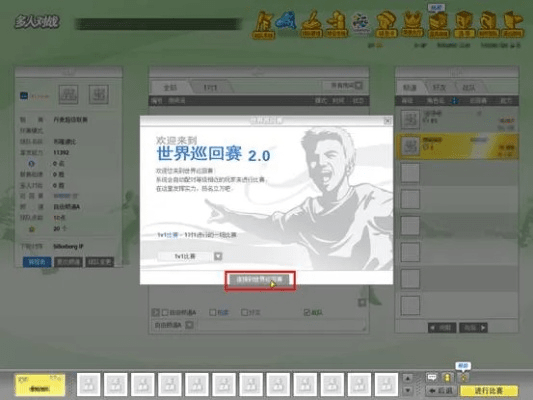Click the 1v1比赛 combo box field

[x=185, y=256]
